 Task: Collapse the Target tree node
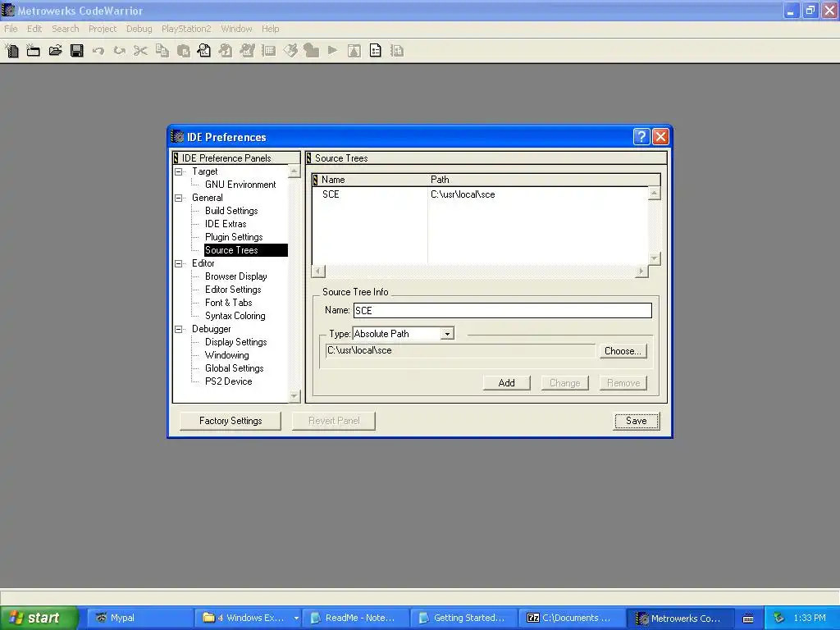pos(178,171)
